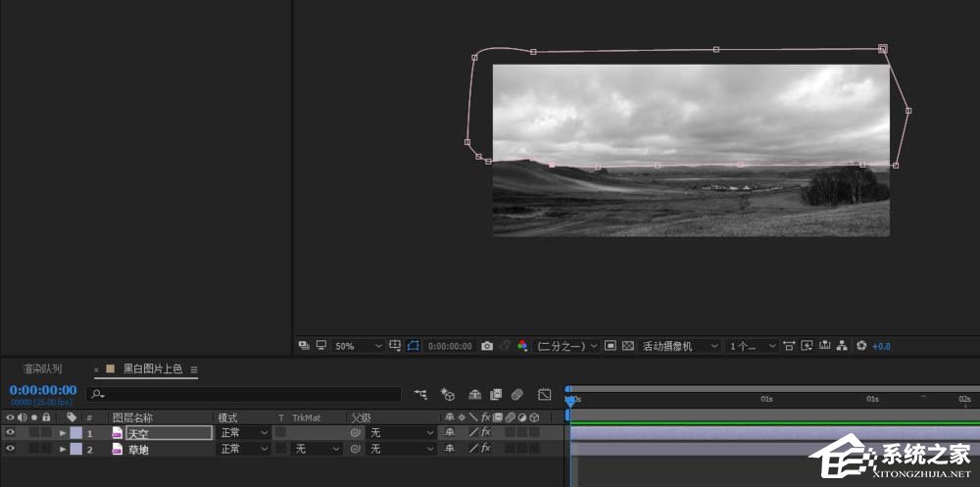Open the show channel color icon
The image size is (980, 487).
coord(522,346)
